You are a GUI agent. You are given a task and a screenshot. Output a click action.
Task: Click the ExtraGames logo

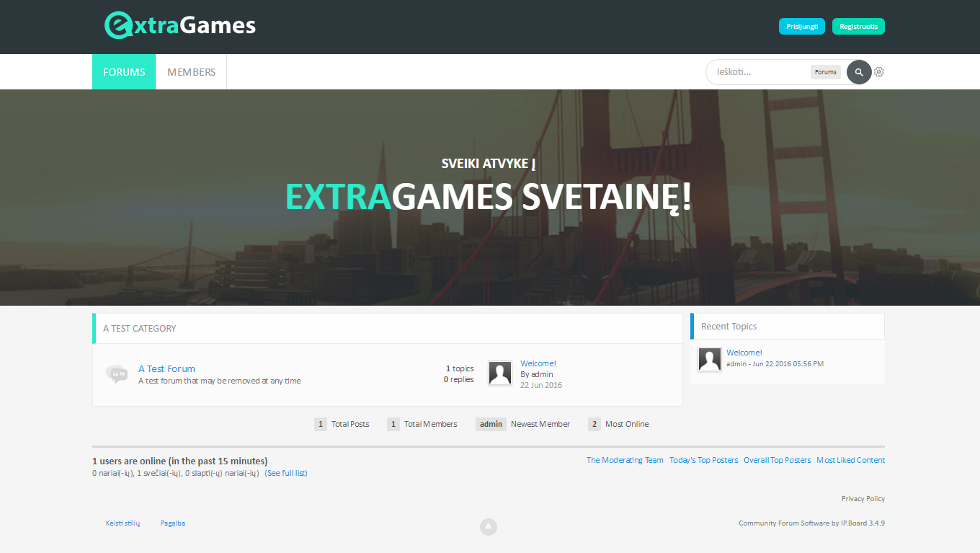tap(180, 25)
